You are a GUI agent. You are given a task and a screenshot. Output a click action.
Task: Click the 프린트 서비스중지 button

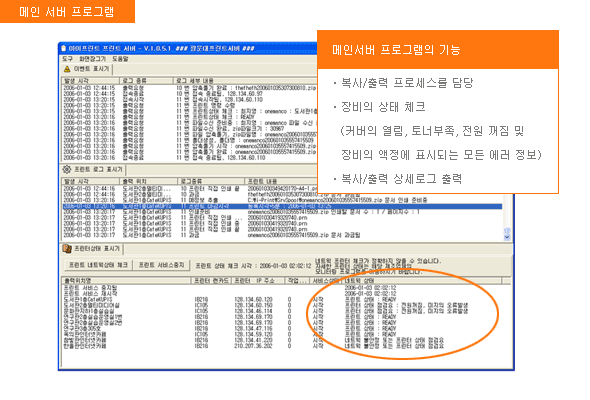162,265
